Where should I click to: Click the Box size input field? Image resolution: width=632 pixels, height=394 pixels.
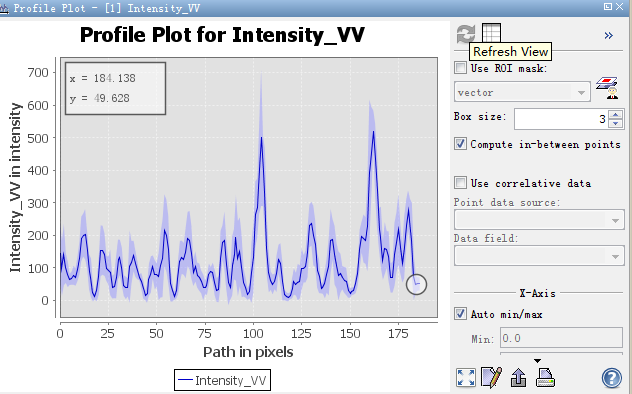pyautogui.click(x=561, y=118)
